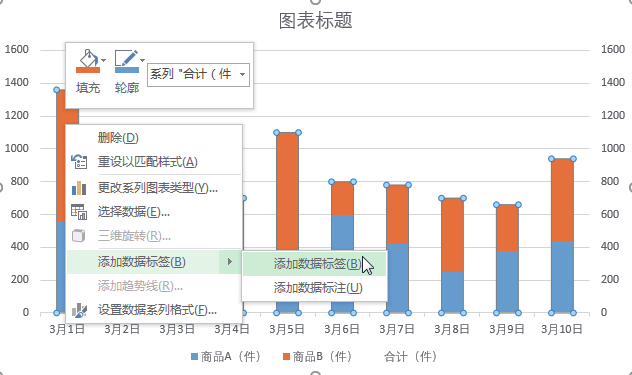Click the orange fill color bar

(88, 70)
